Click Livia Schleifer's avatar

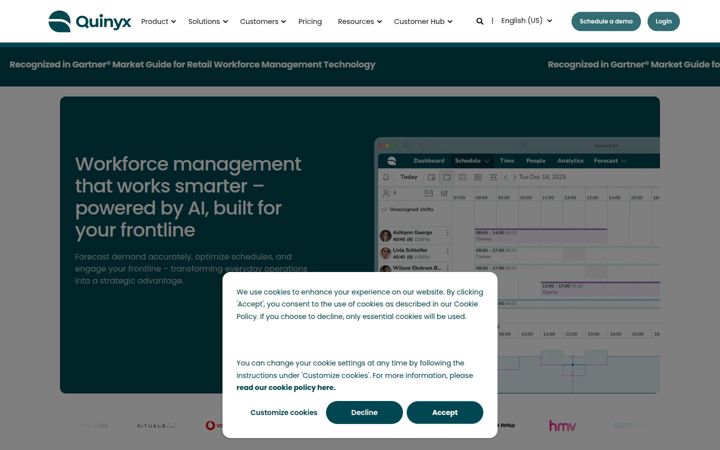point(386,253)
